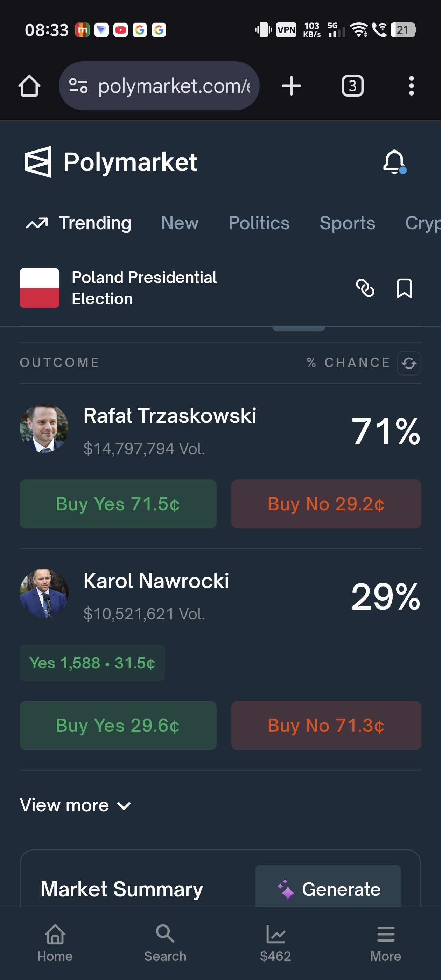Screen dimensions: 441x980
Task: Tap the browser address bar
Action: 159,86
